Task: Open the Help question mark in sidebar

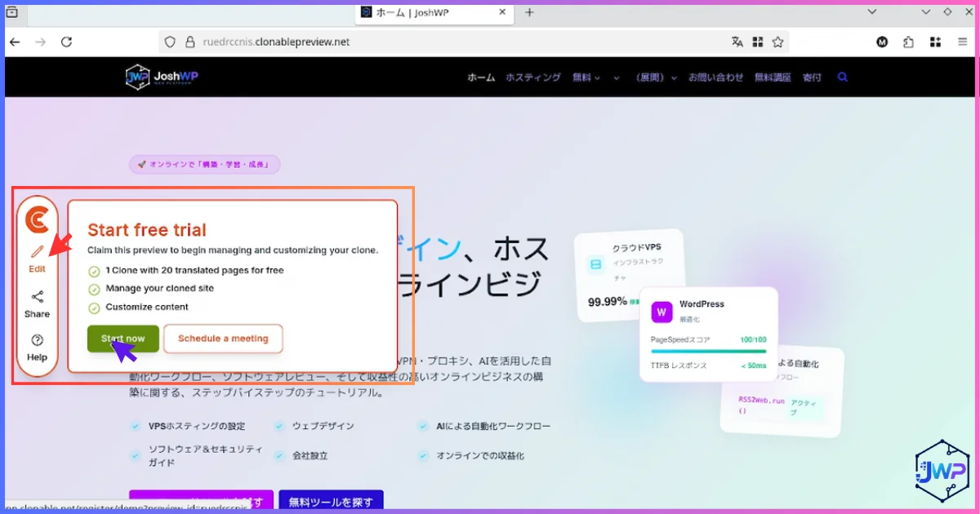Action: (x=37, y=348)
